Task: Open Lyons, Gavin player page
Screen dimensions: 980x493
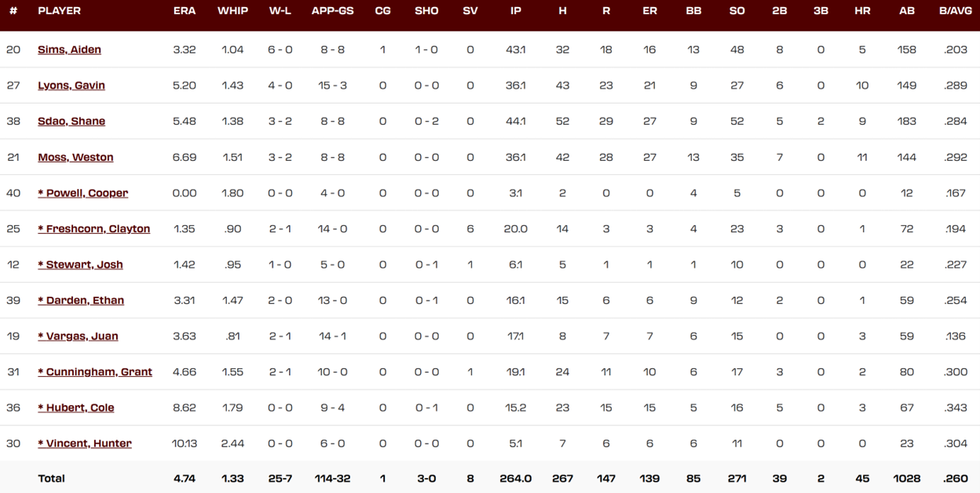Action: click(71, 86)
